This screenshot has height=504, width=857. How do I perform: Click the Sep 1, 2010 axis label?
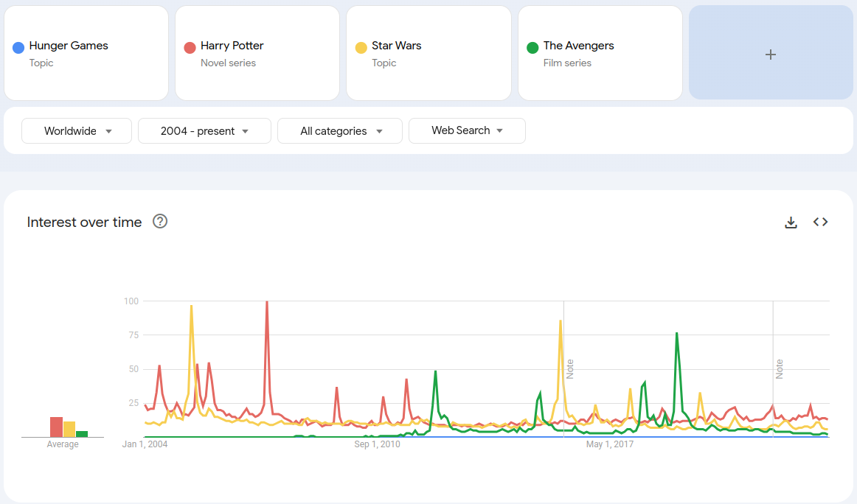[377, 444]
